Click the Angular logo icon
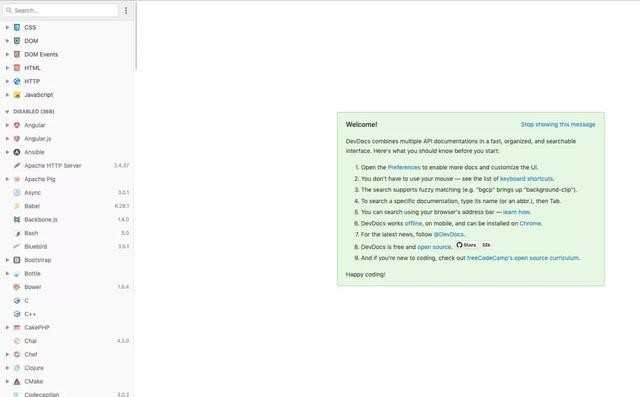 point(17,125)
